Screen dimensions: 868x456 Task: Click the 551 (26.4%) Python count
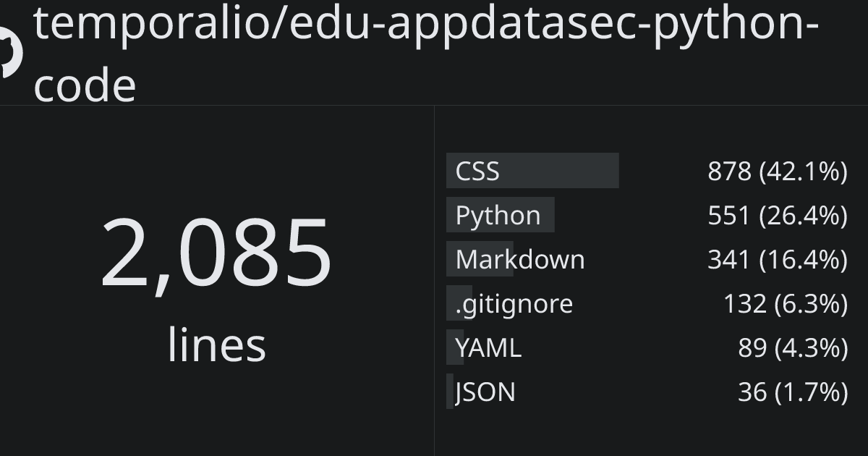pos(777,216)
